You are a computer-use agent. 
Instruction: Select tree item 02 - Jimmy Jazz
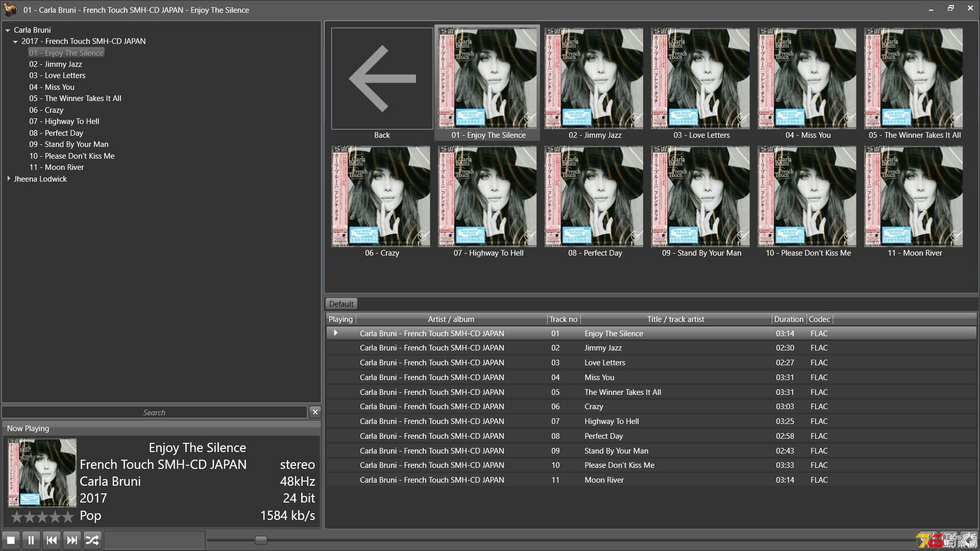tap(56, 64)
